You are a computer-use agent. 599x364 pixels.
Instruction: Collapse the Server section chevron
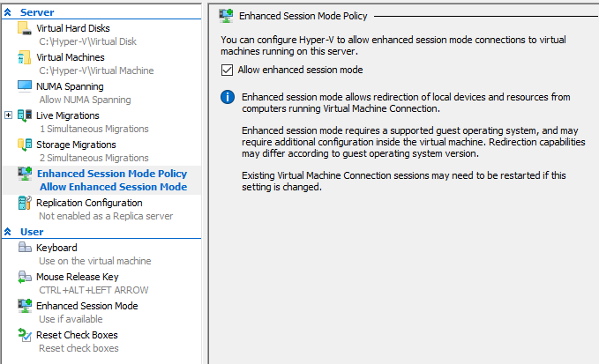click(x=7, y=12)
